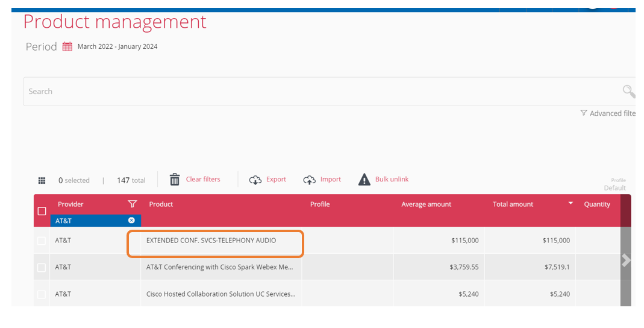Click the Import cloud upload icon
The height and width of the screenshot is (328, 644).
309,180
